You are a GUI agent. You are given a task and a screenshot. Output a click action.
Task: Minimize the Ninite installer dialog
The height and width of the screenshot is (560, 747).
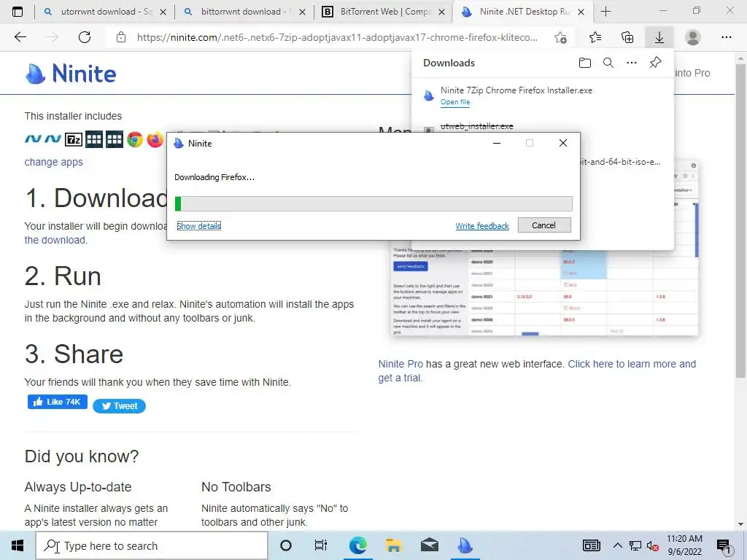pos(496,144)
